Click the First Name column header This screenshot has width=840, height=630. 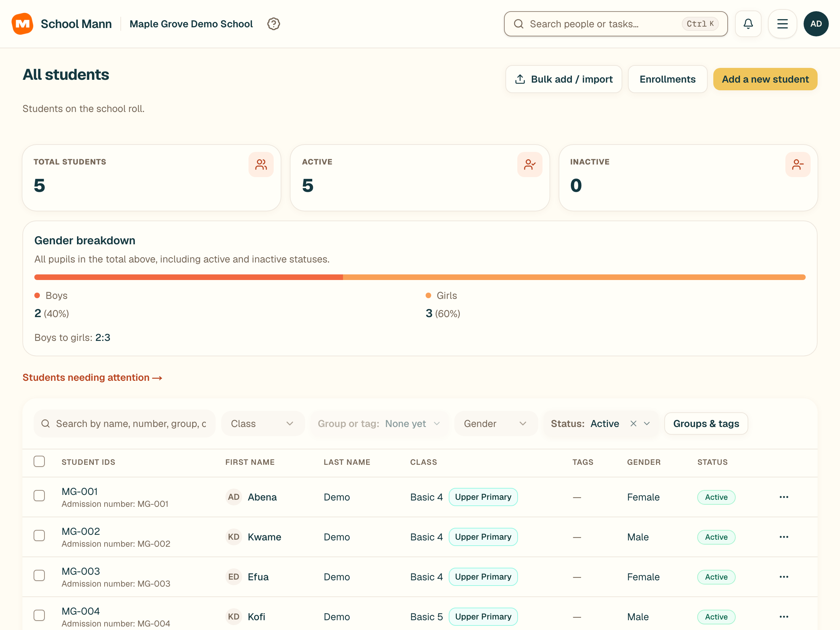(x=250, y=462)
